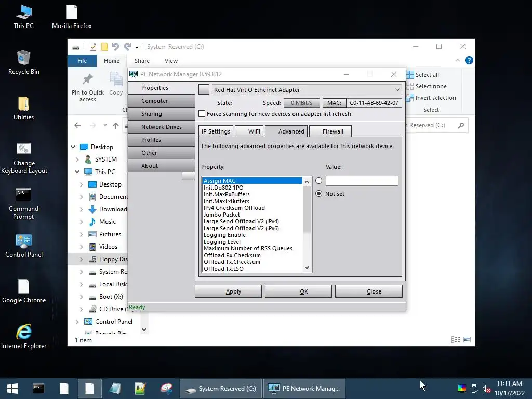Click Explorer up one level arrow

coord(116,125)
